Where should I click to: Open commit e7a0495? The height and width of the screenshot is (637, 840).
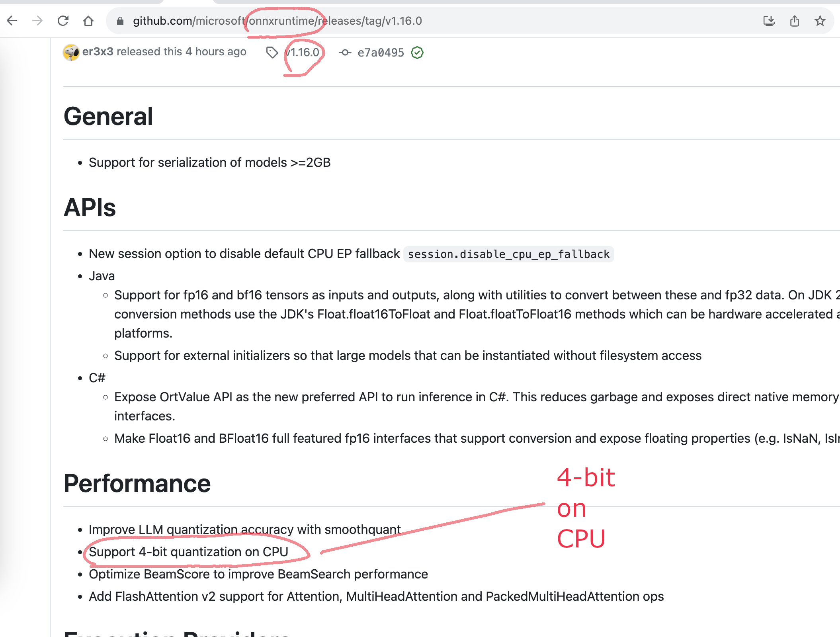(380, 52)
